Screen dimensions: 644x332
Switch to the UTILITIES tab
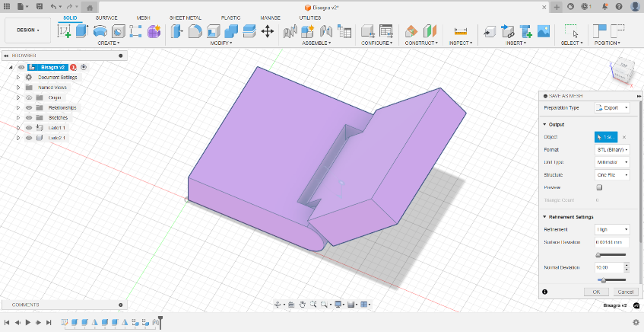click(x=310, y=18)
